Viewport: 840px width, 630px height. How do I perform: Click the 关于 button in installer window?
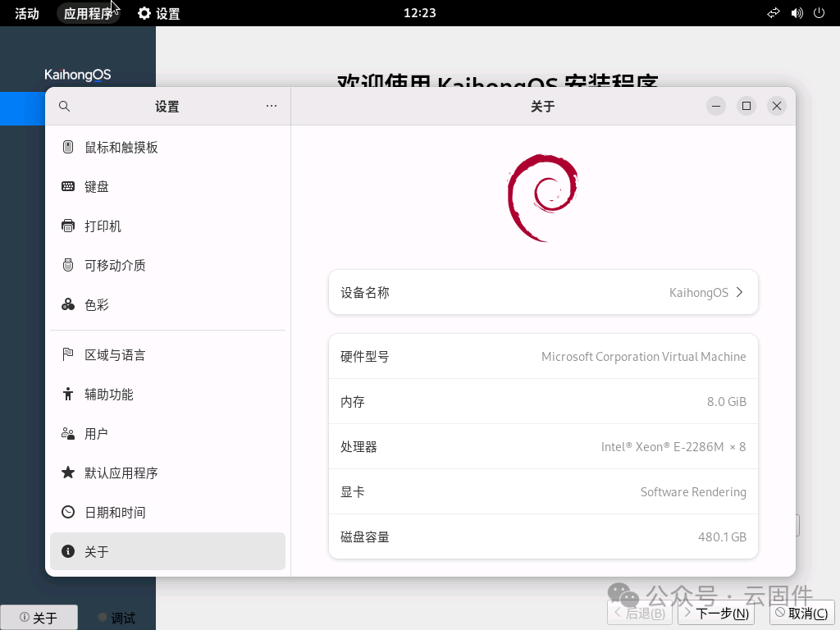[39, 618]
